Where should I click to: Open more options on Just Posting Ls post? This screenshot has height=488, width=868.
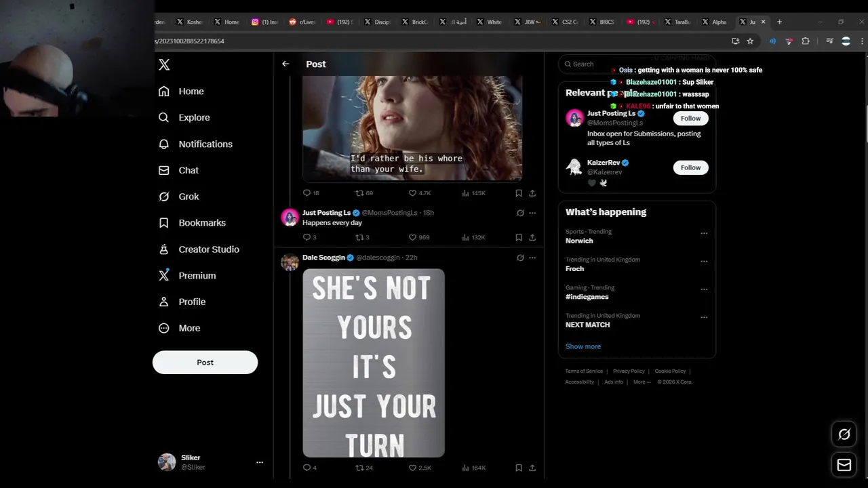tap(532, 213)
